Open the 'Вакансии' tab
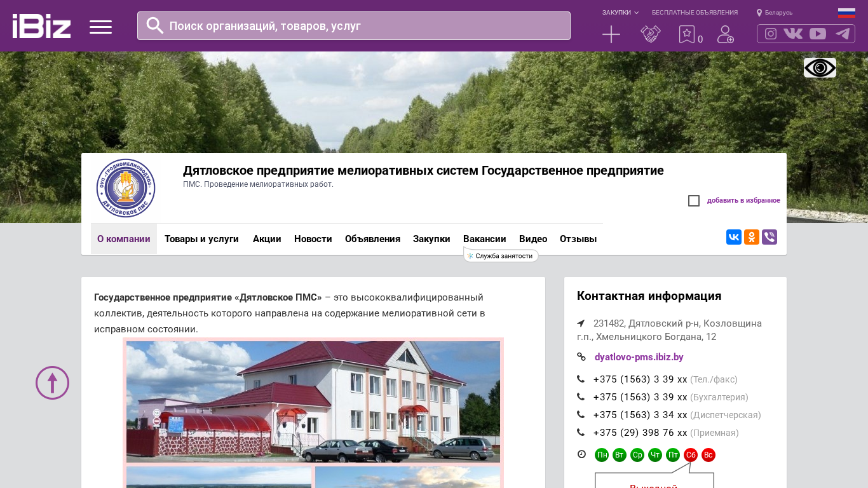This screenshot has height=488, width=868. point(485,239)
